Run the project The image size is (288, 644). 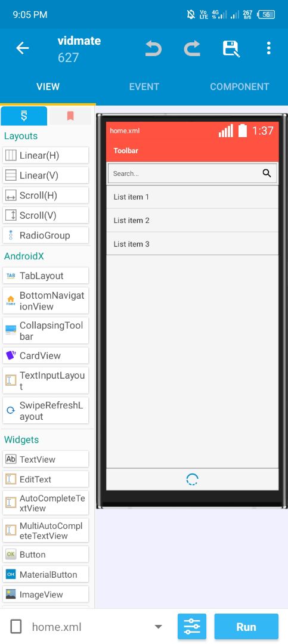(246, 627)
